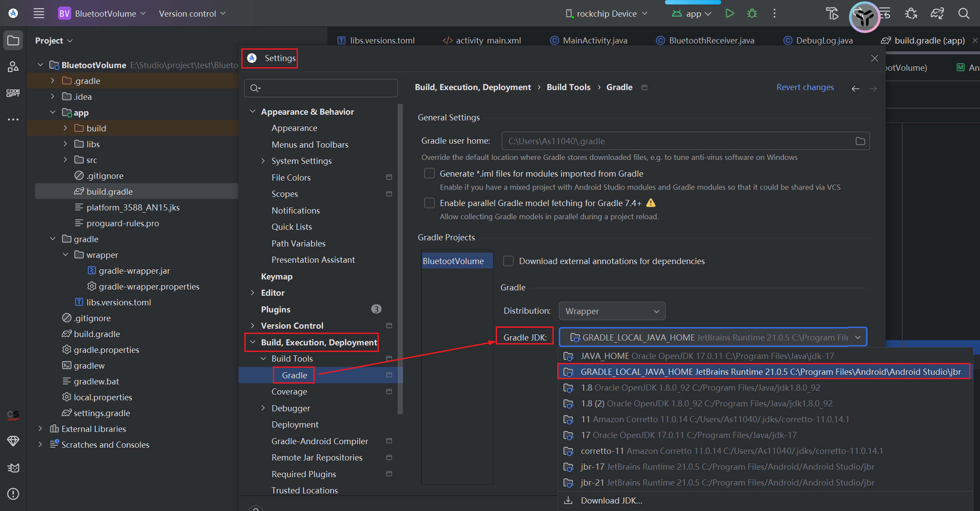Screen dimensions: 980x511
Task: Open the Problems tool window icon
Action: click(x=13, y=494)
